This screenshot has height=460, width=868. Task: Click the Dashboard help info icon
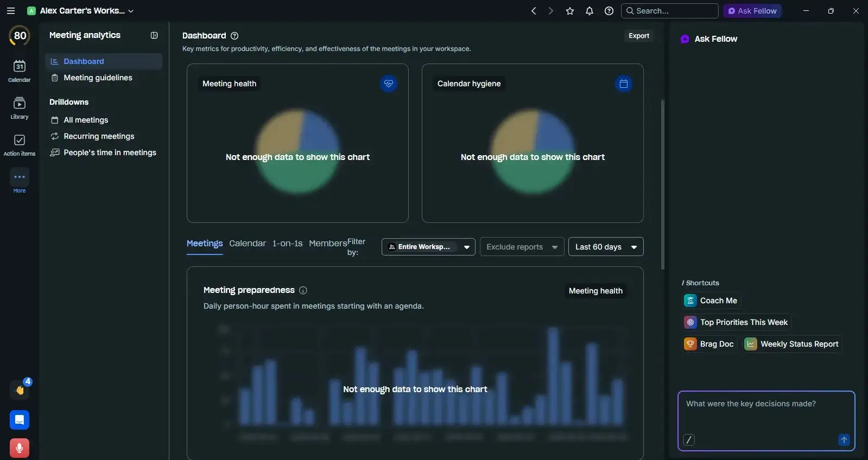[235, 36]
